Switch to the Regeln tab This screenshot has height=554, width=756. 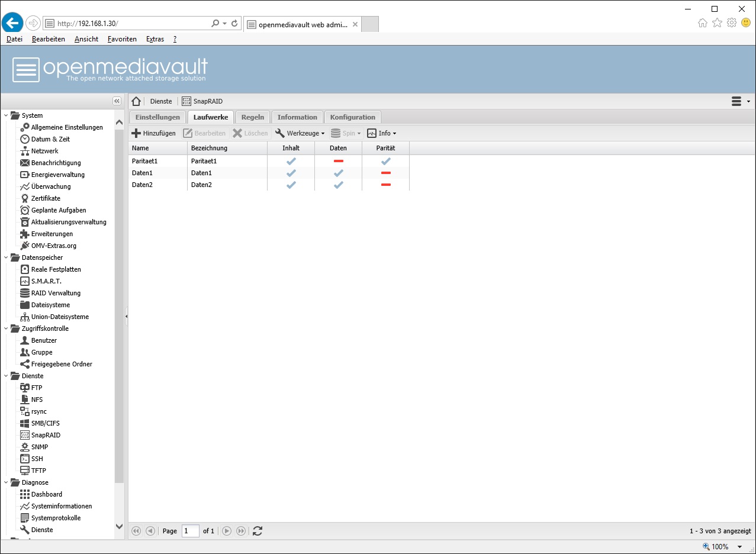coord(253,117)
